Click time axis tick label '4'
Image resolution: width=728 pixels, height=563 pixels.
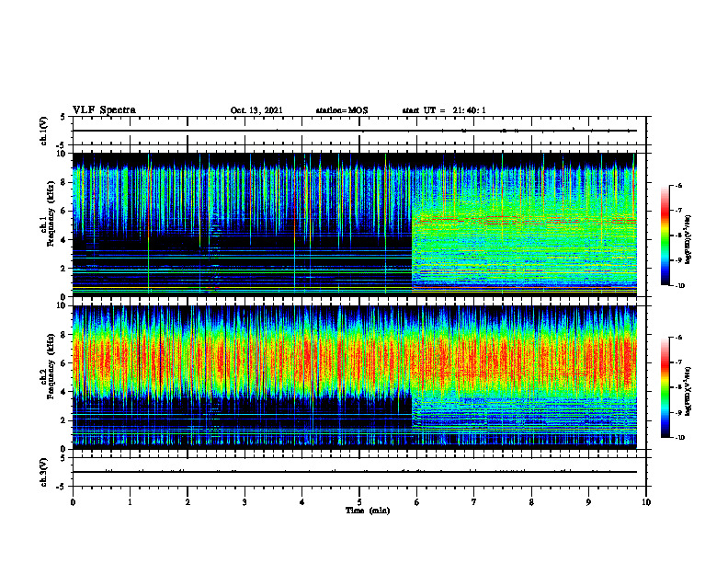(x=302, y=502)
